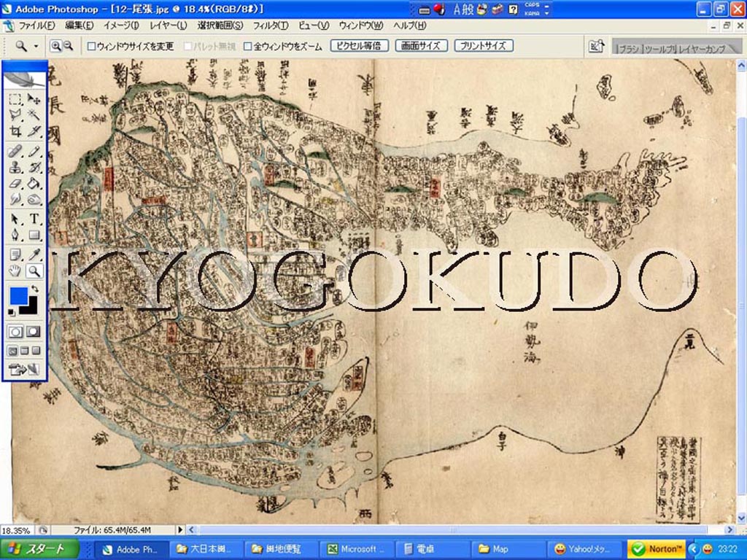Open the ファイル menu
Viewport: 747px width, 560px height.
[x=36, y=26]
